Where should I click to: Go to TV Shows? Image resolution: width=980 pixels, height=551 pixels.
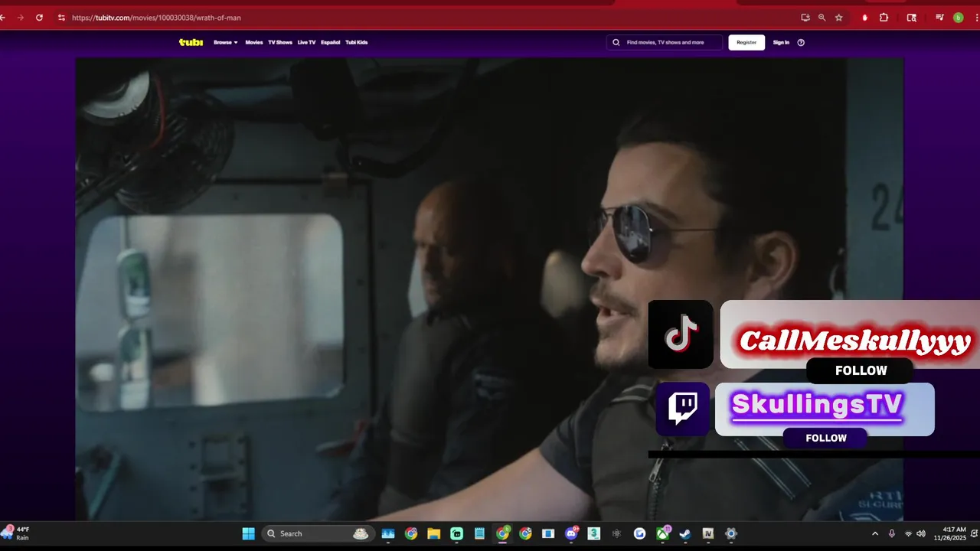pyautogui.click(x=280, y=42)
